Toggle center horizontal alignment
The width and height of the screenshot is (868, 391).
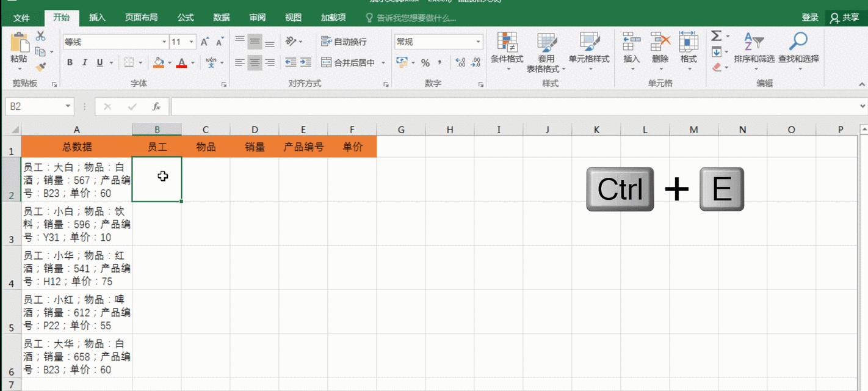255,62
